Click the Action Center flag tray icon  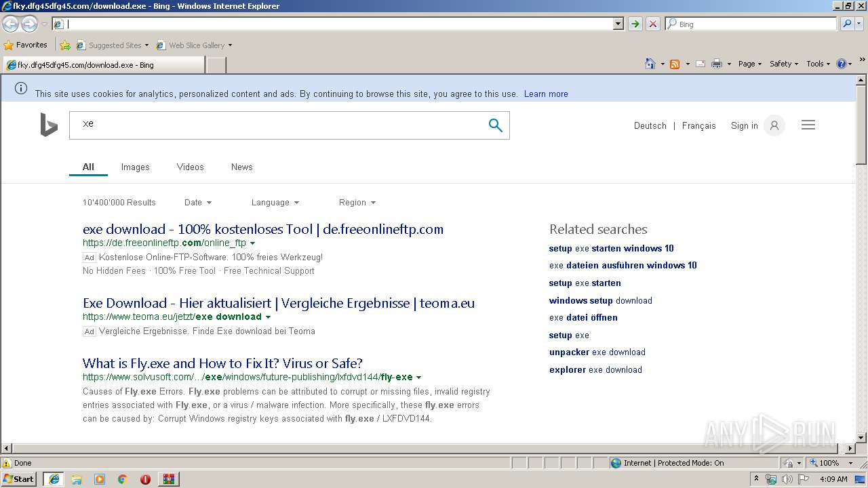804,479
